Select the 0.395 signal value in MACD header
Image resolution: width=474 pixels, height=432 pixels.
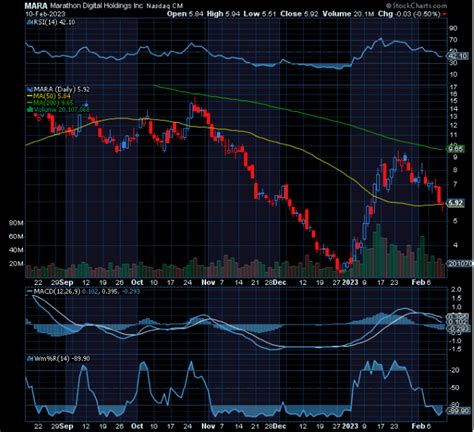point(109,292)
